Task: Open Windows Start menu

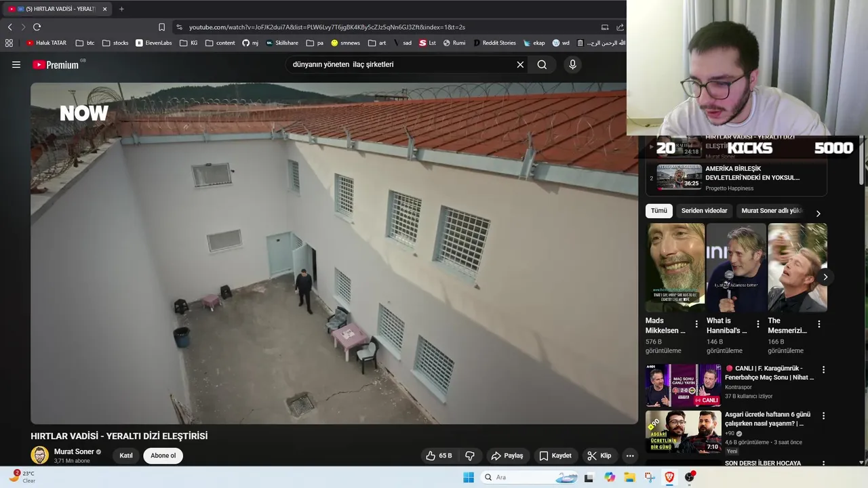Action: click(x=468, y=477)
